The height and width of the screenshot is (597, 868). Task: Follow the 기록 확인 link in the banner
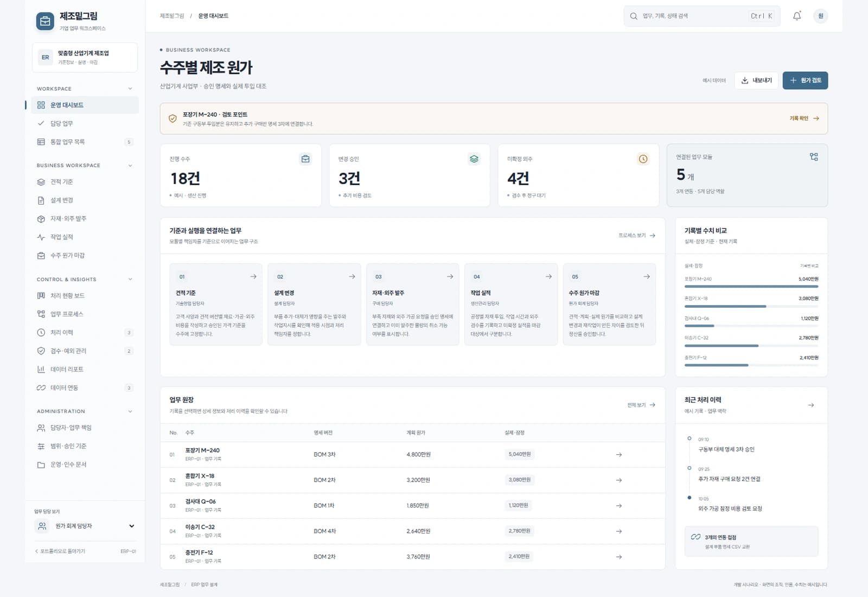click(x=805, y=118)
